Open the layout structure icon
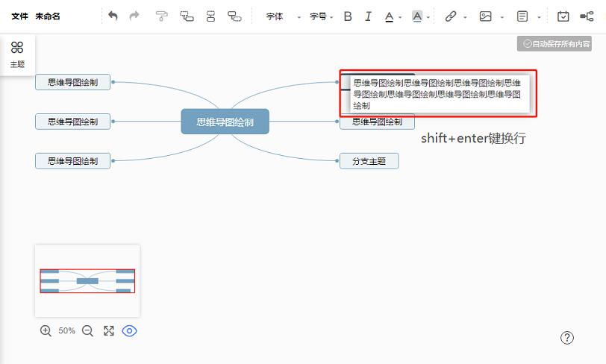 point(587,16)
